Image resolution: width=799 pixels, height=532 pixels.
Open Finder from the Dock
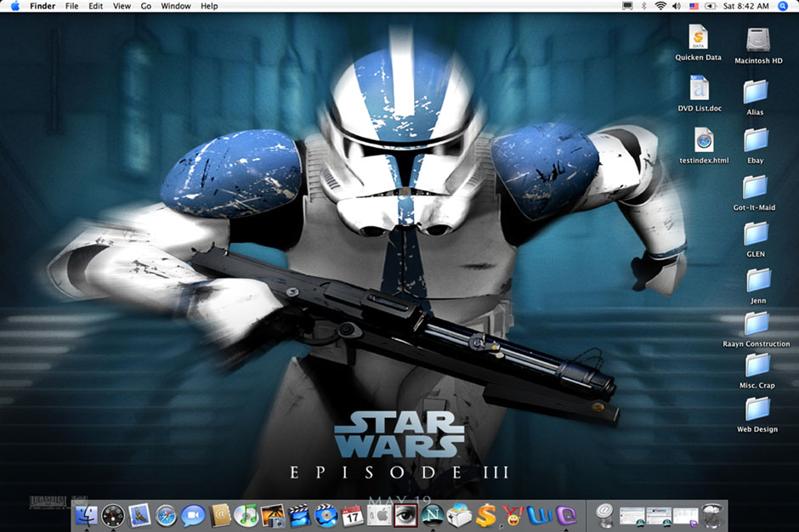[86, 516]
